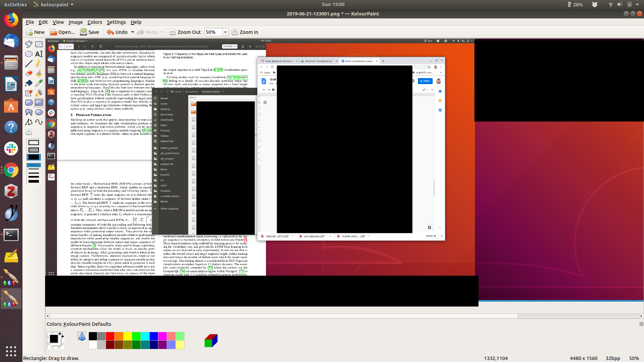This screenshot has height=362, width=644.
Task: Open the zoom level dropdown
Action: pos(225,32)
